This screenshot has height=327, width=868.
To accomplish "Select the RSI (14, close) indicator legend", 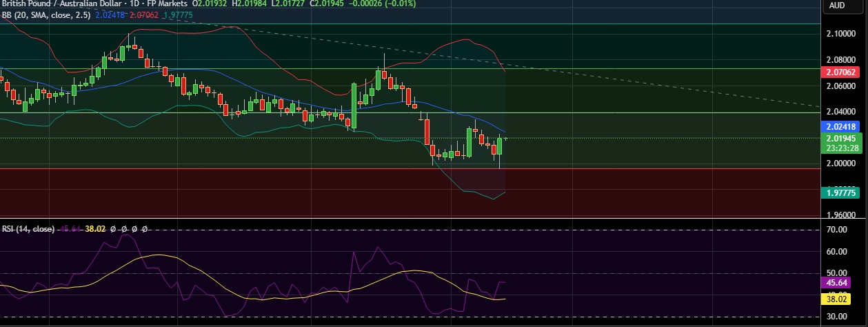I will 28,228.
